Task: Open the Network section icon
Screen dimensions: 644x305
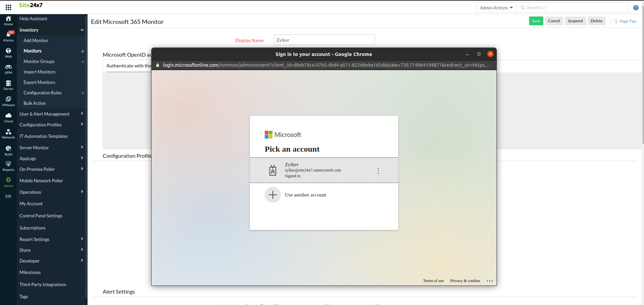Action: point(8,133)
